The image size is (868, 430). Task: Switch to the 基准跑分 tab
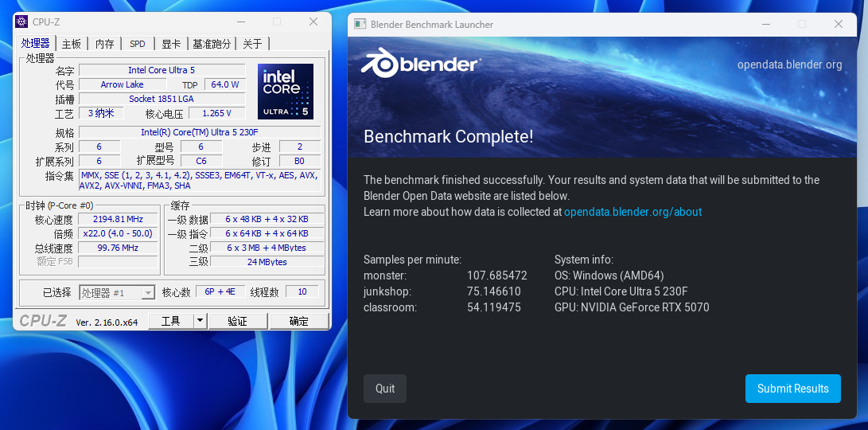click(x=212, y=44)
